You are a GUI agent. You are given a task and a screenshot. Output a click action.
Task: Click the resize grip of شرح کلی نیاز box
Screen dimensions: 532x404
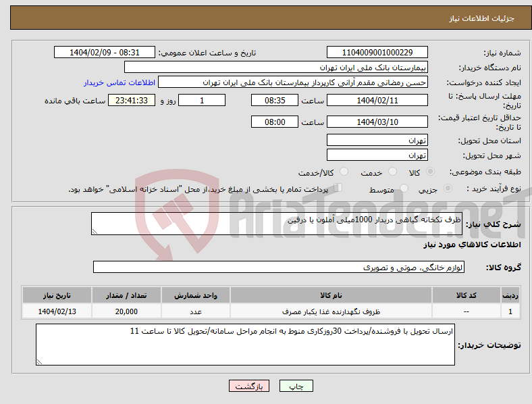(x=95, y=232)
